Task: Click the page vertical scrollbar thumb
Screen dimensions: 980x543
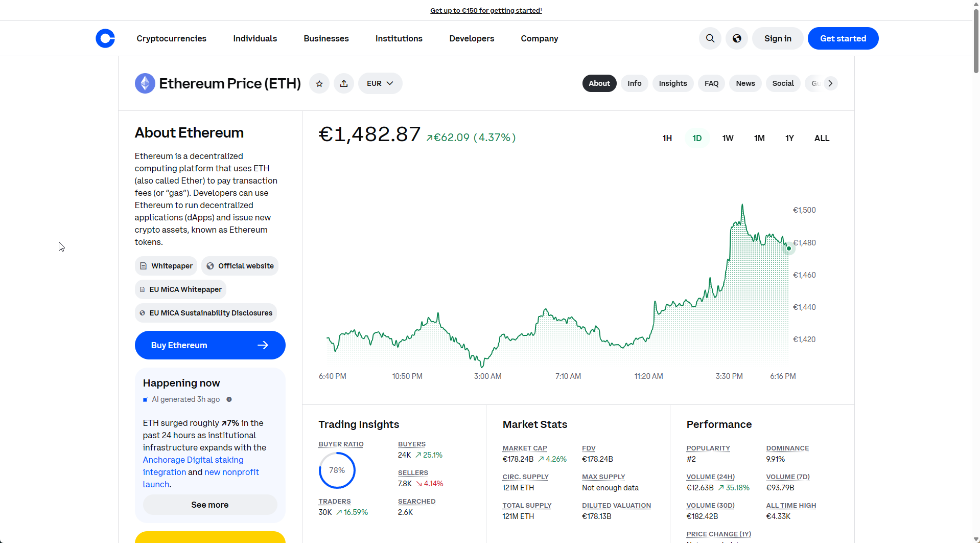Action: 976,41
